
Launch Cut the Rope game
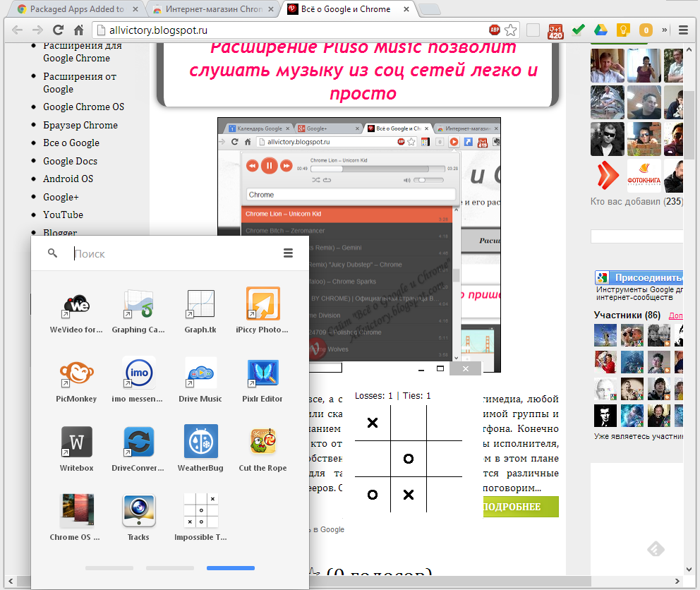pyautogui.click(x=262, y=442)
